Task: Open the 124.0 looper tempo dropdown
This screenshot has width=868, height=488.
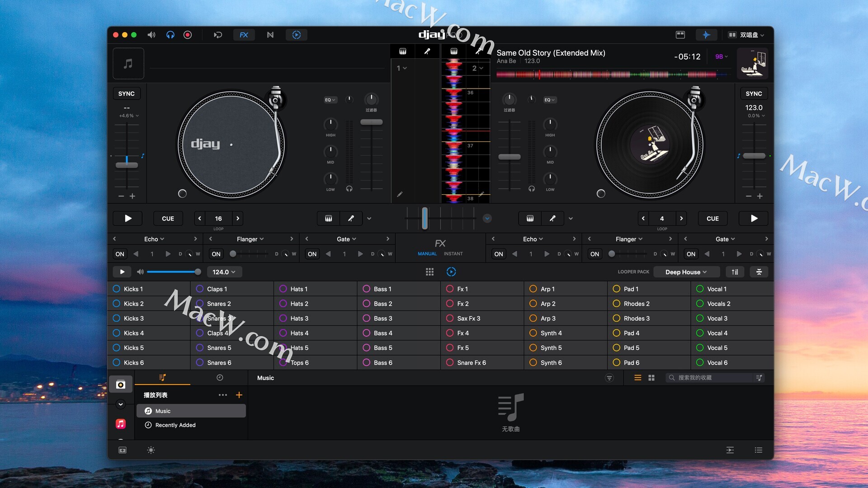Action: [224, 272]
